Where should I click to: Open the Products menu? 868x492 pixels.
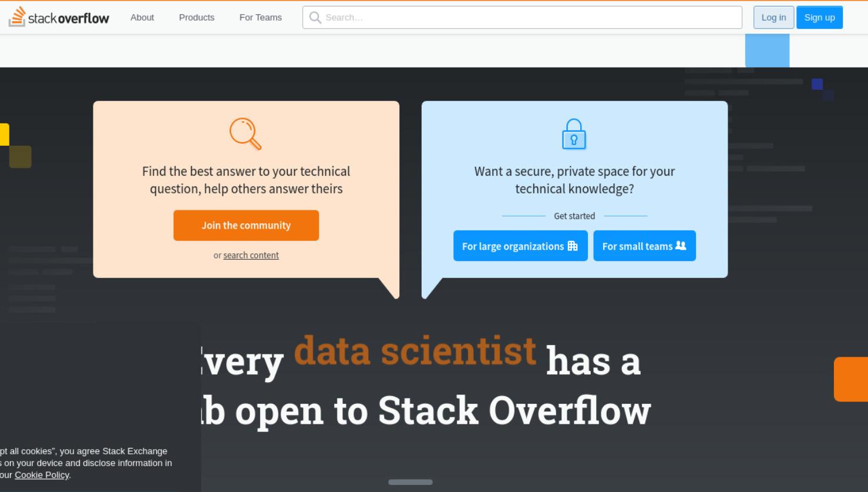(197, 18)
